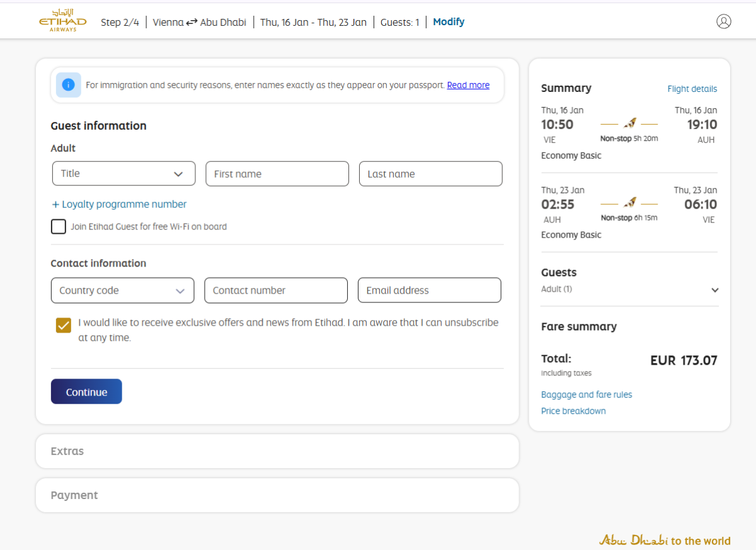Open the Read more passport link
This screenshot has height=550, width=756.
[x=468, y=85]
